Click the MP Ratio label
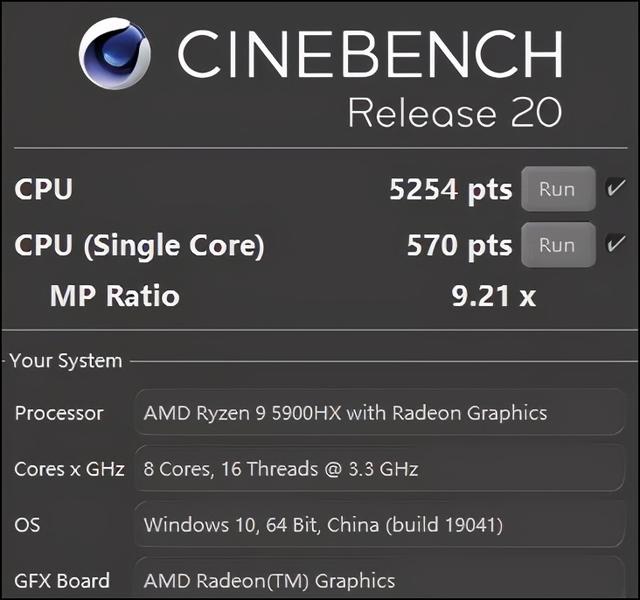Image resolution: width=640 pixels, height=600 pixels. tap(114, 296)
